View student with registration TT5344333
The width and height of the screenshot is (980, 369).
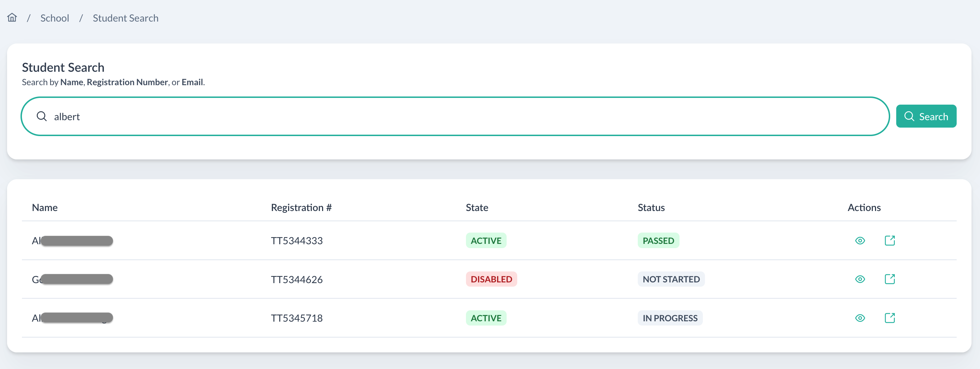coord(860,241)
